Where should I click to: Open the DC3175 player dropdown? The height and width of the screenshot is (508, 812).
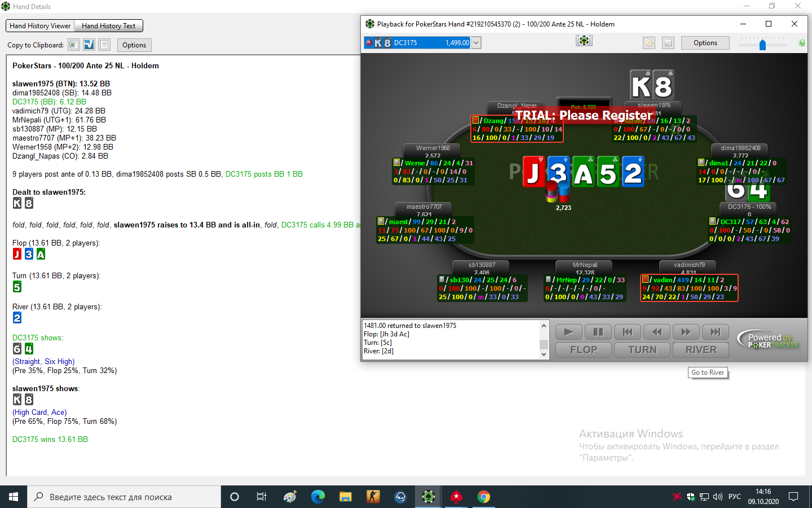(x=476, y=43)
